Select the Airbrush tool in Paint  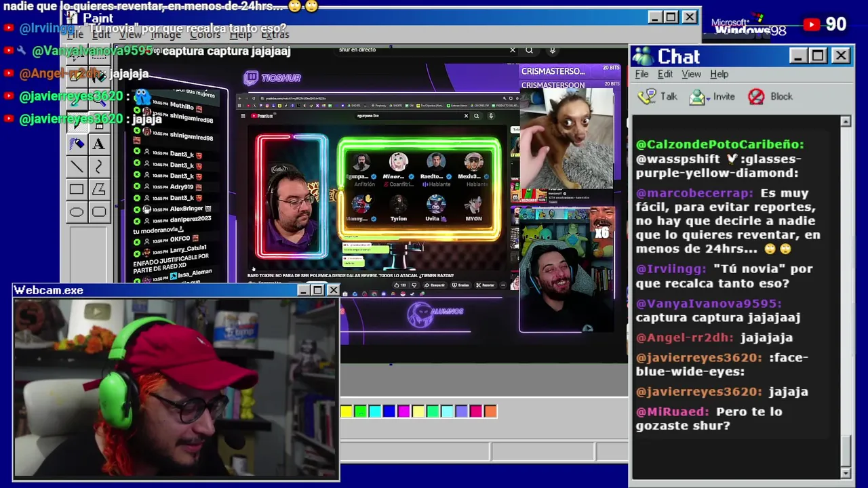pyautogui.click(x=77, y=144)
